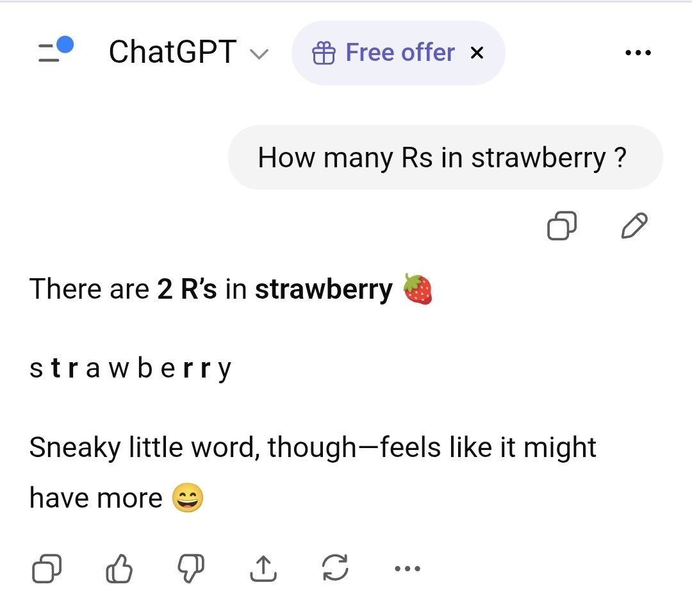Click the ChatGPT title text
Viewport: 692px width, 616px height.
click(173, 53)
